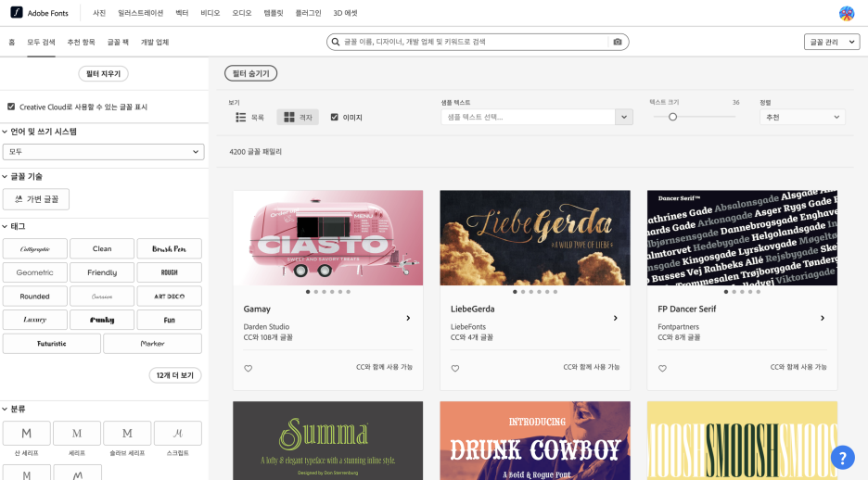This screenshot has width=868, height=480.
Task: Select script classification icon
Action: [x=178, y=434]
